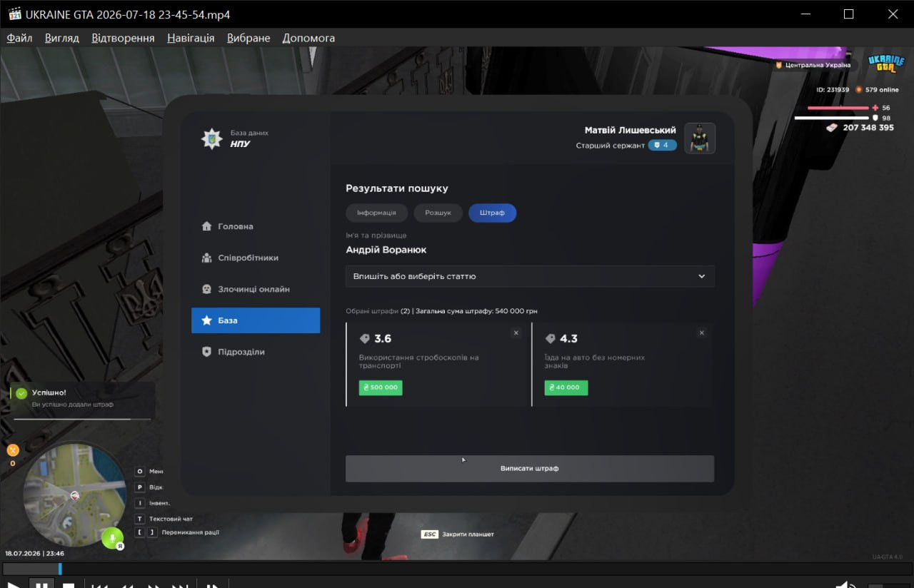Click the Перемикання рації key hint
The image size is (914, 588).
click(177, 532)
